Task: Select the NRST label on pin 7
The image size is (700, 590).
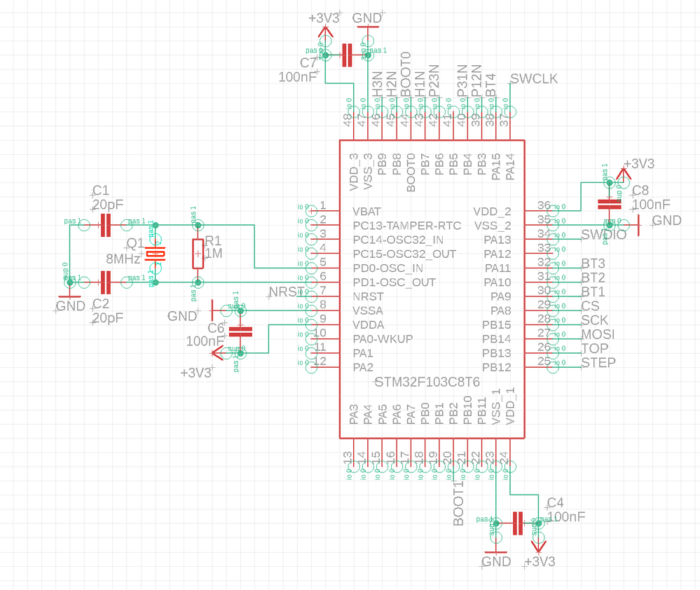Action: [285, 292]
